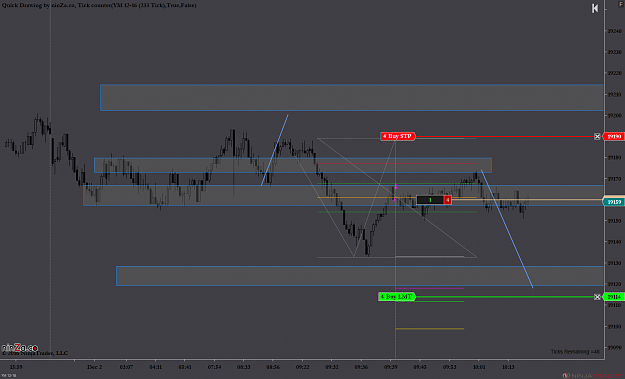Click the red 4 box beside position marker
The height and width of the screenshot is (379, 625).
448,200
